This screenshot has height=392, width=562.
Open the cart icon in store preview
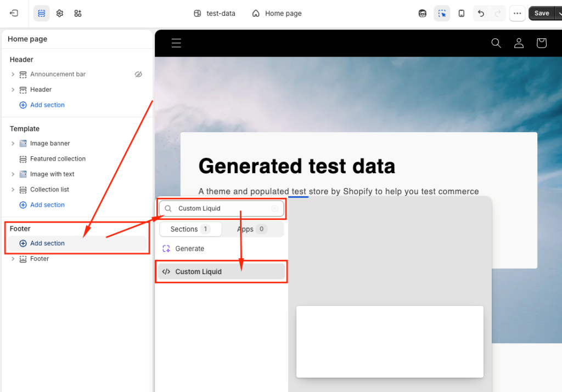(x=541, y=43)
